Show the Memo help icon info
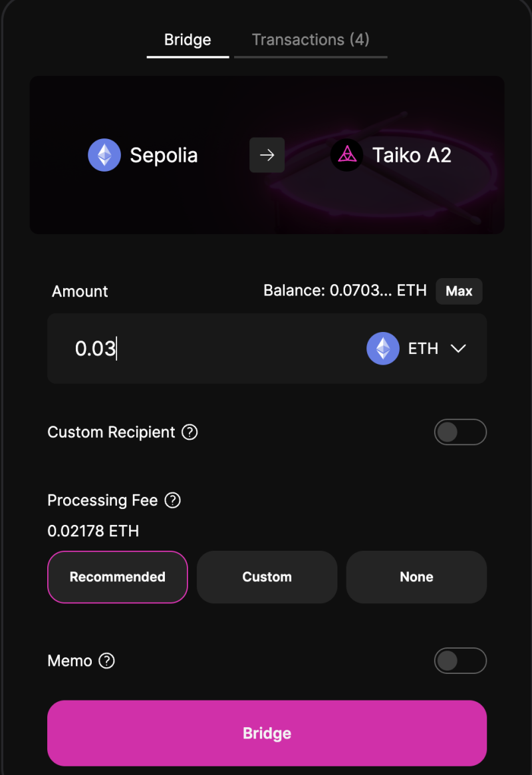The height and width of the screenshot is (775, 532). point(106,661)
